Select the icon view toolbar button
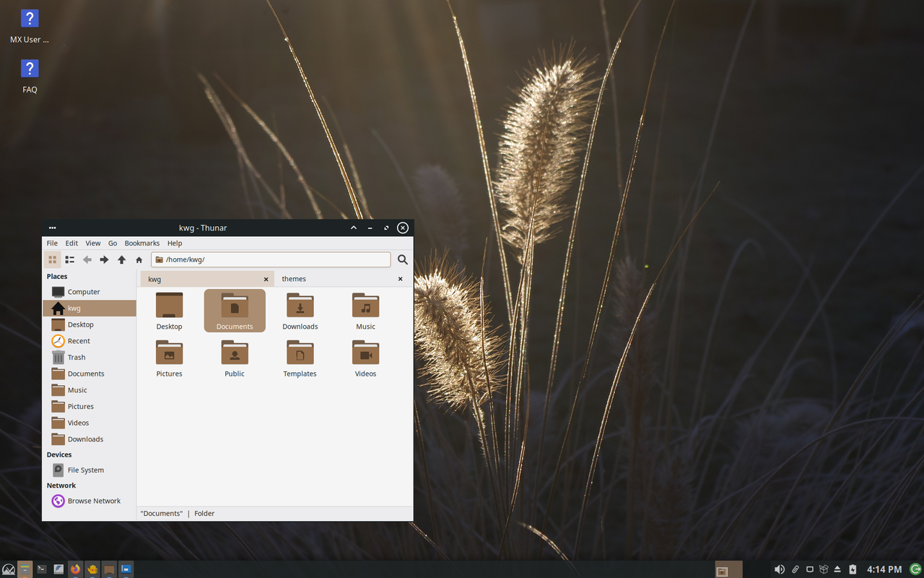Image resolution: width=924 pixels, height=578 pixels. coord(52,259)
